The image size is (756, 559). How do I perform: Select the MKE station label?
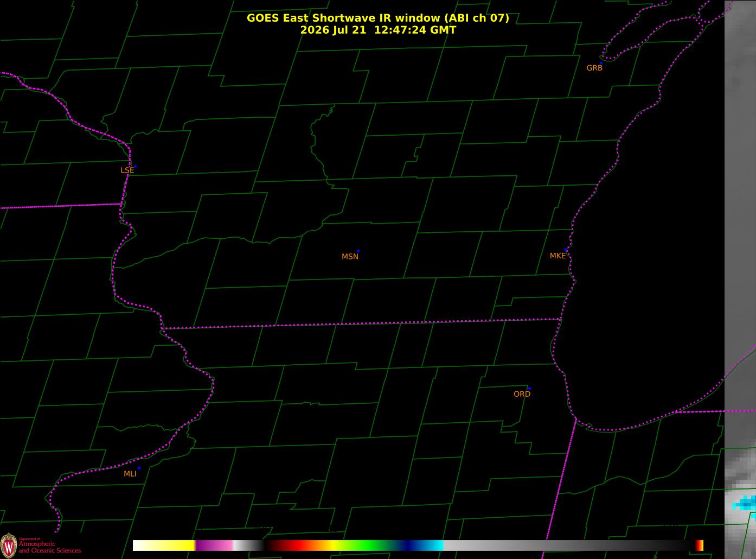point(558,256)
